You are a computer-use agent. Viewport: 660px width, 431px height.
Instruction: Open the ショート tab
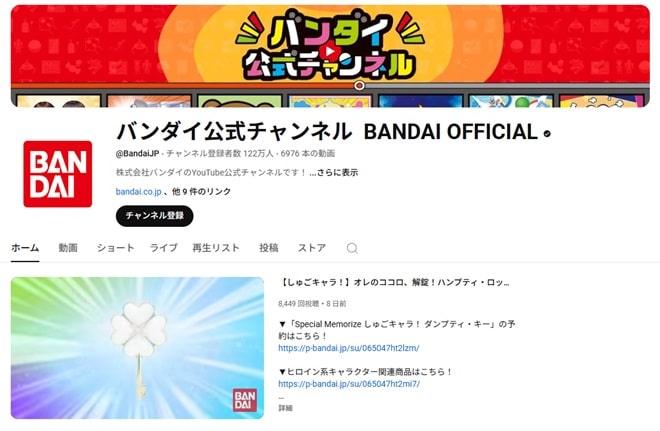[x=115, y=247]
